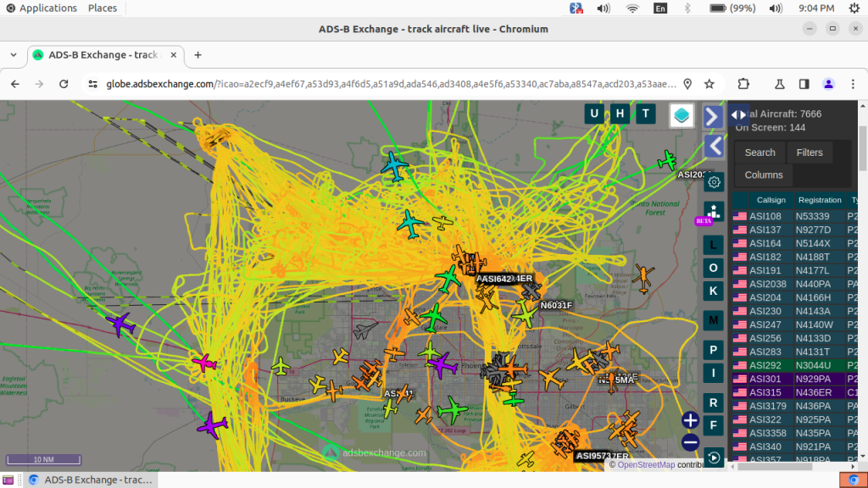Screen dimensions: 868x488
Task: Zoom in with the map plus button
Action: (690, 420)
